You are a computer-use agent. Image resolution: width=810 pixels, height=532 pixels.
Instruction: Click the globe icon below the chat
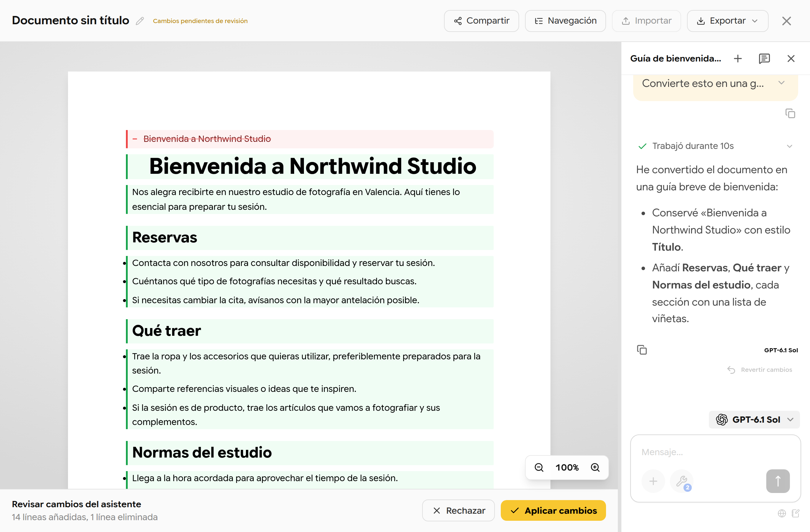tap(782, 513)
